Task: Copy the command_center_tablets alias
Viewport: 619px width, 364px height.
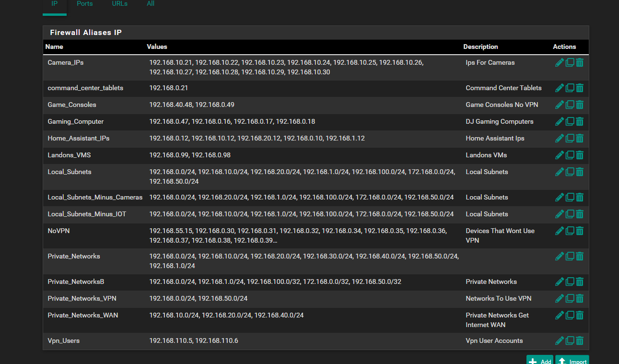Action: [570, 88]
